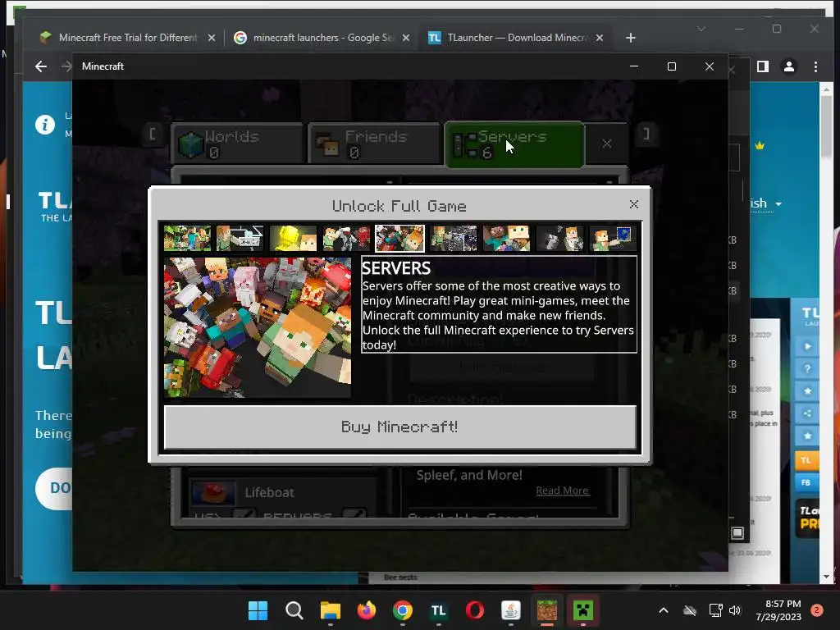Click the right bracket tab navigation icon
840x630 pixels.
pos(646,134)
